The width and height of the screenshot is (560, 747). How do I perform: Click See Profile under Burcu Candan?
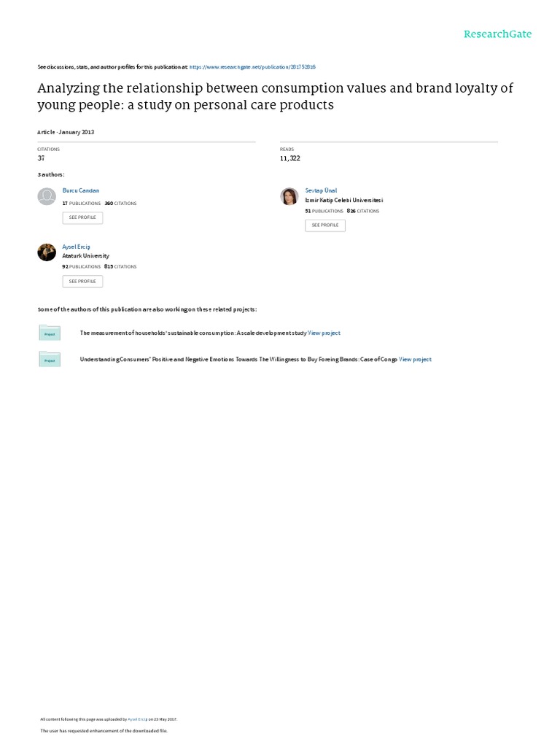tap(82, 217)
